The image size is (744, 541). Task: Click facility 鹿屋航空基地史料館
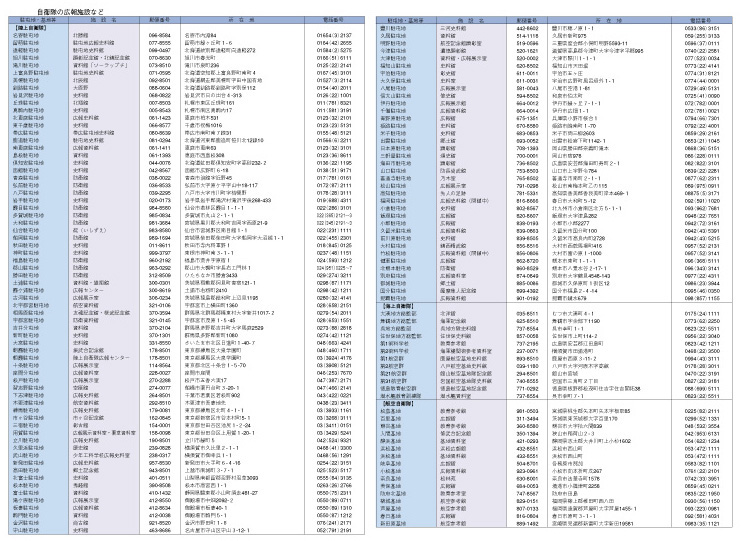(x=464, y=359)
